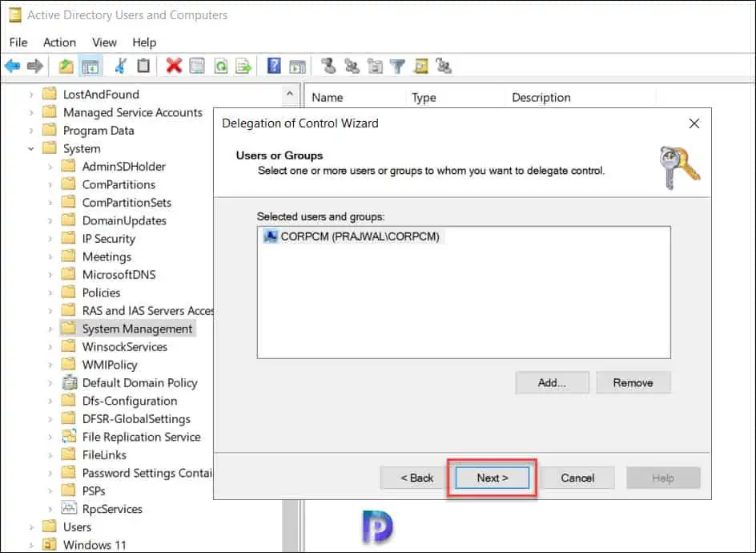Open Help via blue question icon
The height and width of the screenshot is (553, 756).
tap(274, 65)
